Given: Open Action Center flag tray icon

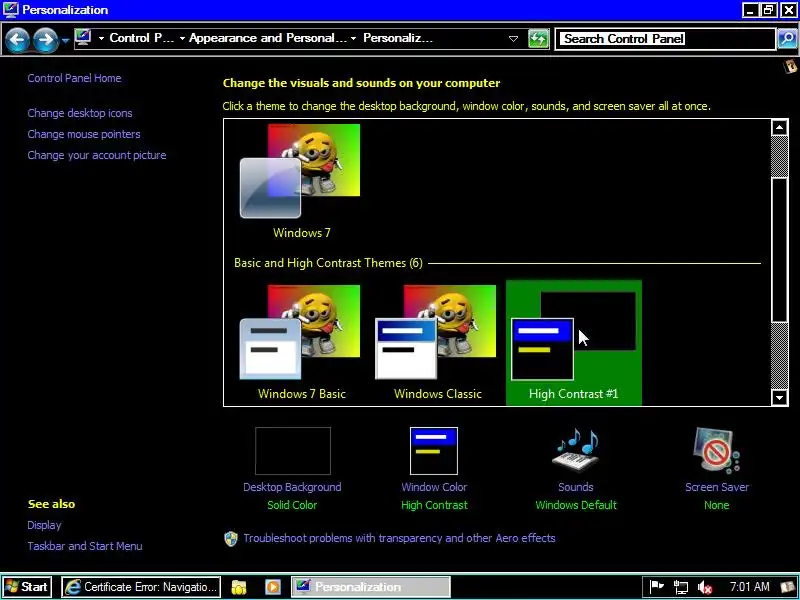Looking at the screenshot, I should [x=657, y=587].
